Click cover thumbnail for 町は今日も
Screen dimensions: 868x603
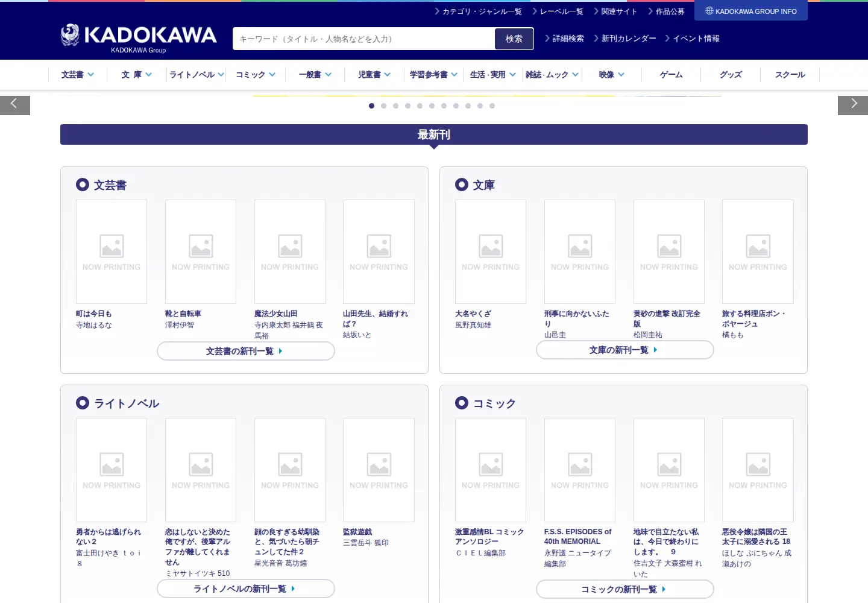click(112, 251)
